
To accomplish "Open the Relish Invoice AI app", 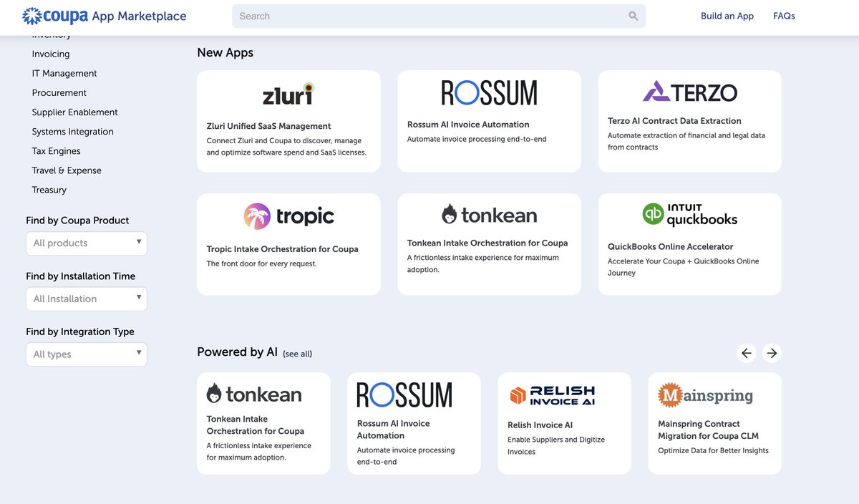I will [x=564, y=422].
